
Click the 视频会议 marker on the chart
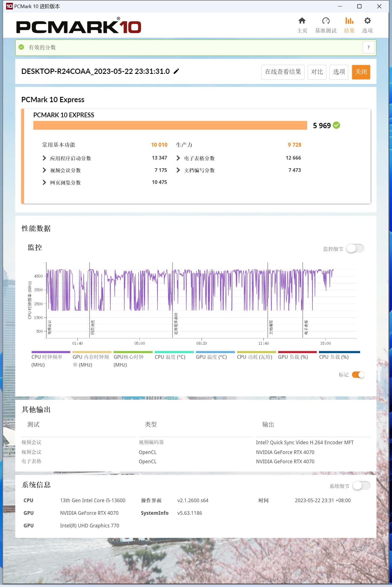click(50, 327)
